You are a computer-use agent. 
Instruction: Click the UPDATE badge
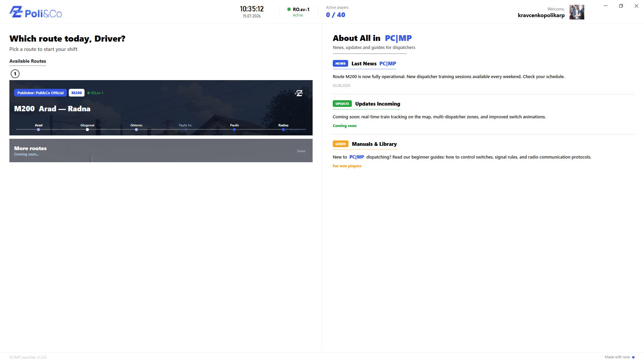pos(342,104)
